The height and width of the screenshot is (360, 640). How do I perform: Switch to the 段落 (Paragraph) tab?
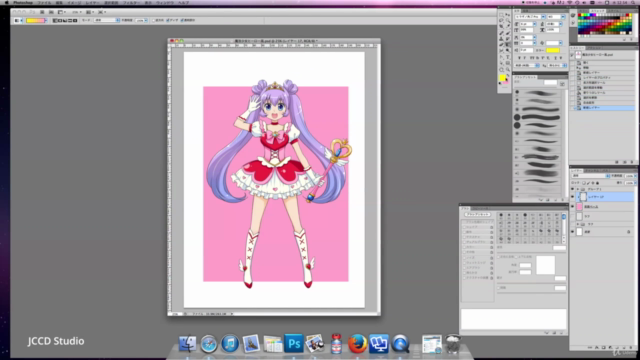point(525,11)
